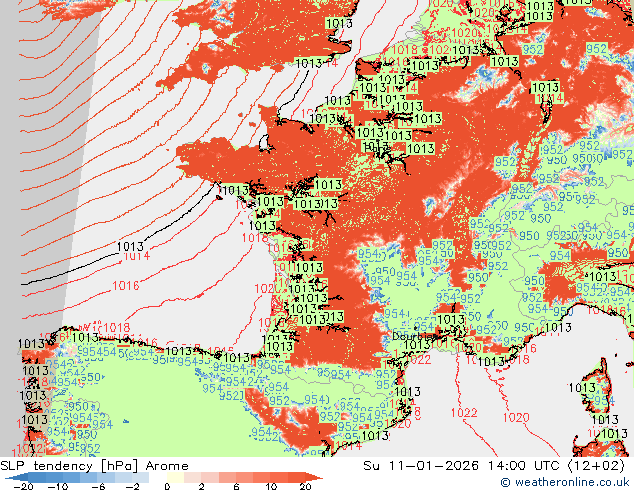The image size is (634, 490).
Task: Click the '-20' legend scale value
Action: click(x=23, y=486)
